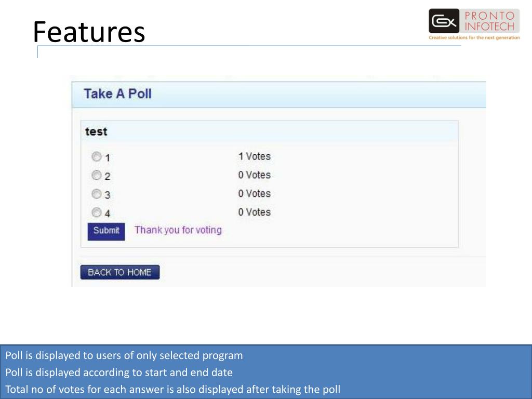Screen dimensions: 532x399
Task: Click the Thank you for voting message
Action: pyautogui.click(x=178, y=230)
